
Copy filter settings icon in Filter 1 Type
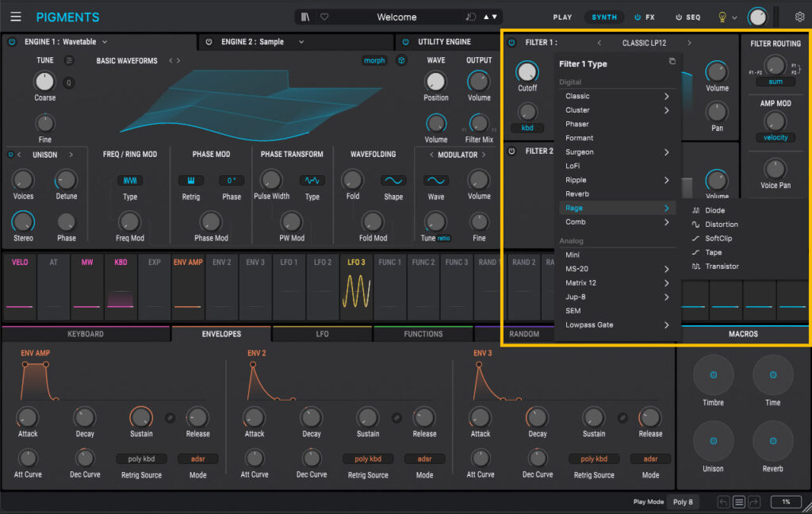point(672,61)
